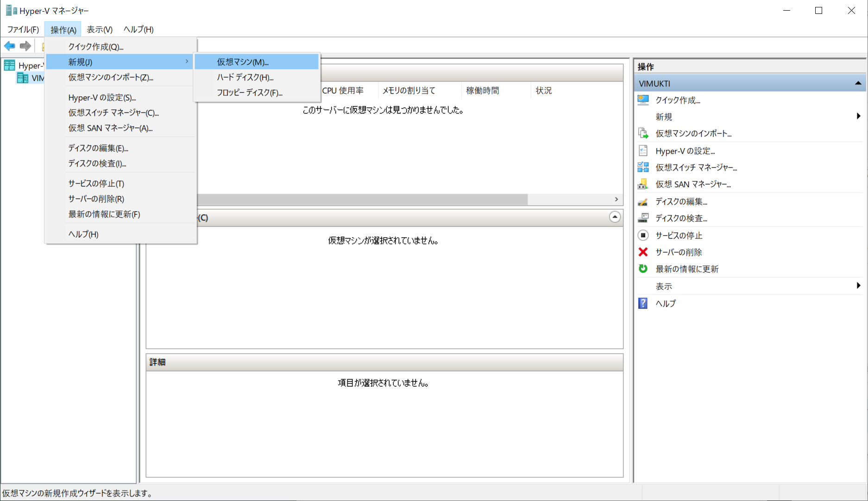
Task: Choose 最新の情報に更新(F) menu entry
Action: point(120,214)
